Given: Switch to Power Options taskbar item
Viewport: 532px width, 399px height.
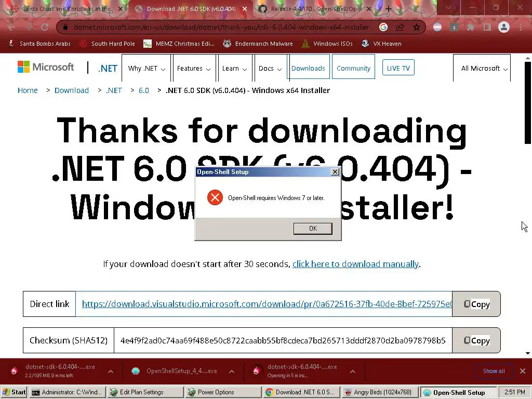Looking at the screenshot, I should click(223, 392).
